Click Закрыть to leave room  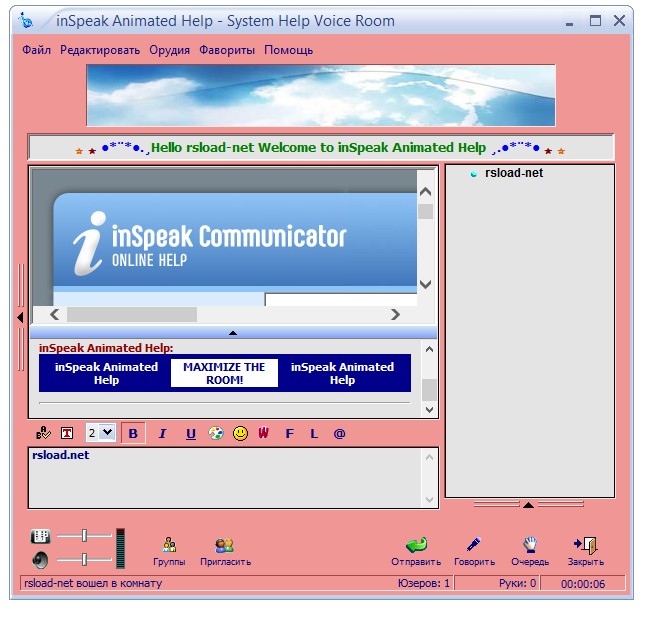tap(586, 552)
